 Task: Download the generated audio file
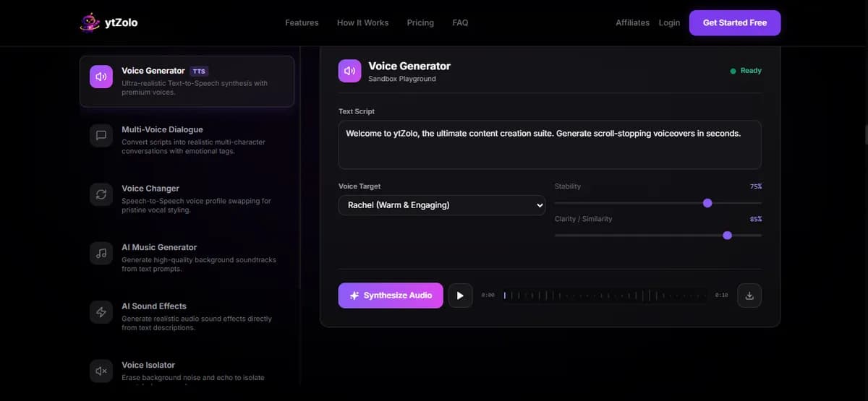pos(749,296)
